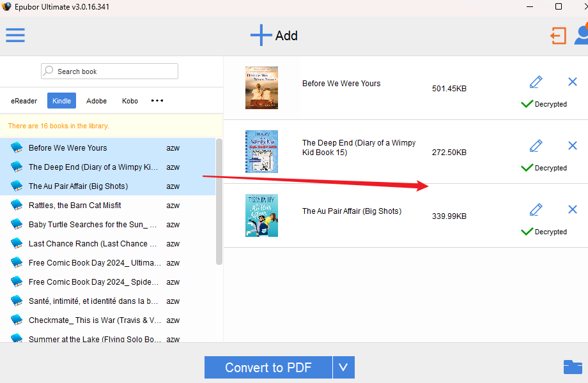Select Rattles, the Barn Cat Misfit

click(107, 205)
